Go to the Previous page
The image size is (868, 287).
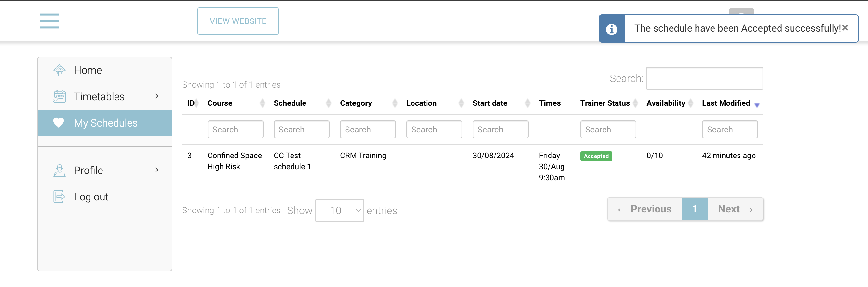pos(644,209)
